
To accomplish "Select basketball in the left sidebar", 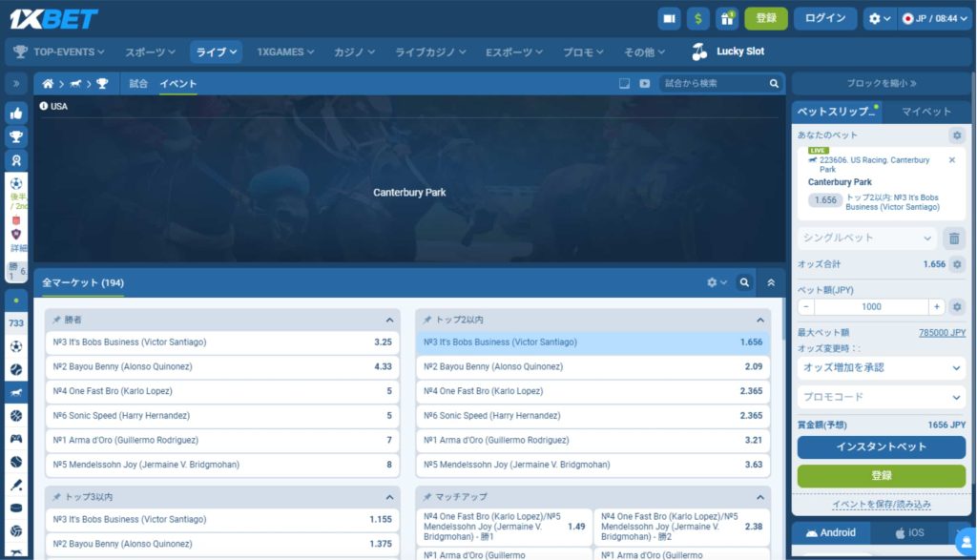I will (x=16, y=416).
